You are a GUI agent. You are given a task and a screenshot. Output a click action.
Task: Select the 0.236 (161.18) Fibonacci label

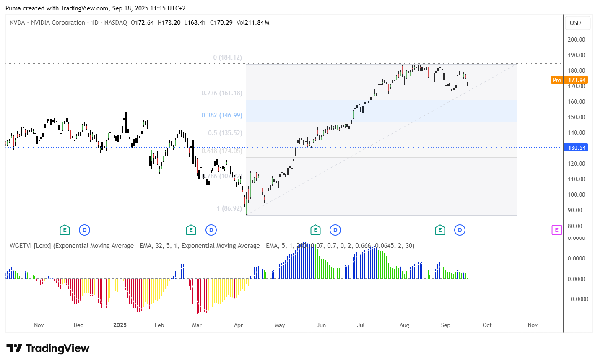coord(222,93)
